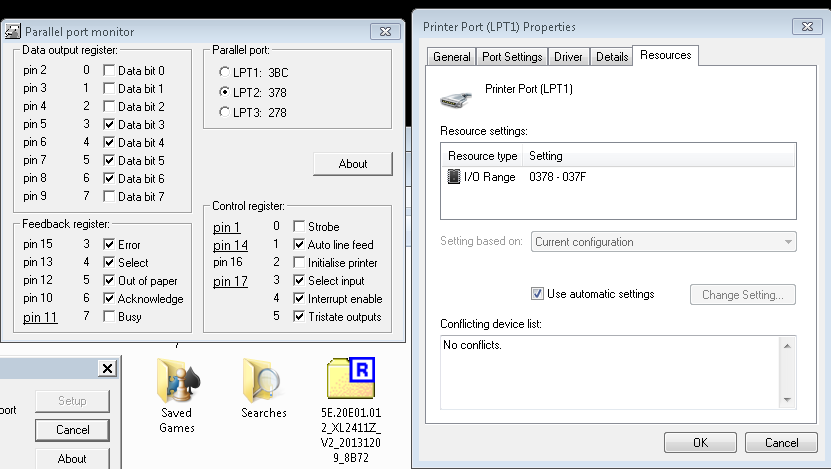
Task: Close the Parallel port monitor window
Action: (383, 32)
